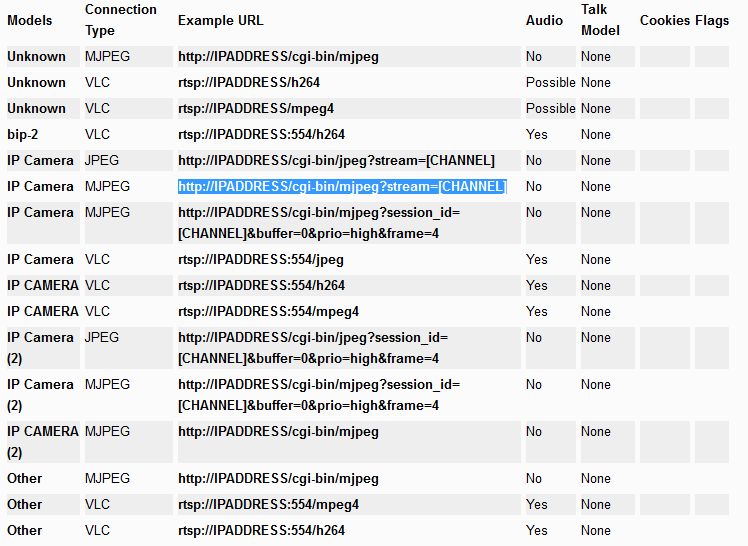
Task: Click the cgi-bin/jpeg?stream=[CHANNEL] URL
Action: tap(336, 161)
